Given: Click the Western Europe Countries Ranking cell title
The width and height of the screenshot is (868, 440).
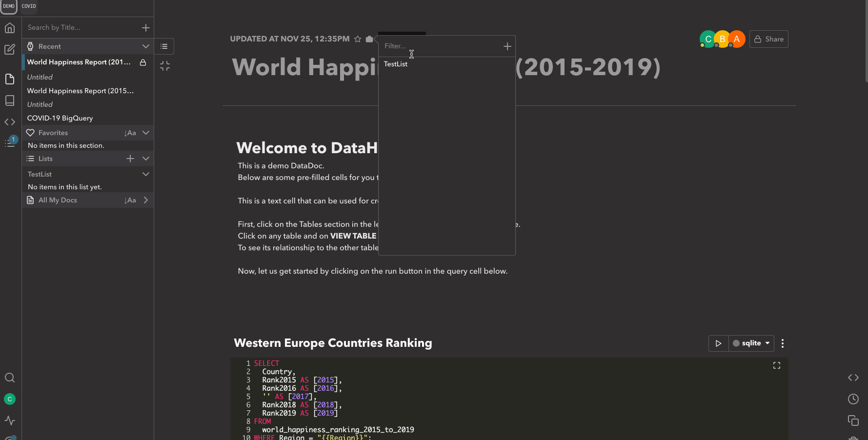Looking at the screenshot, I should [x=333, y=343].
